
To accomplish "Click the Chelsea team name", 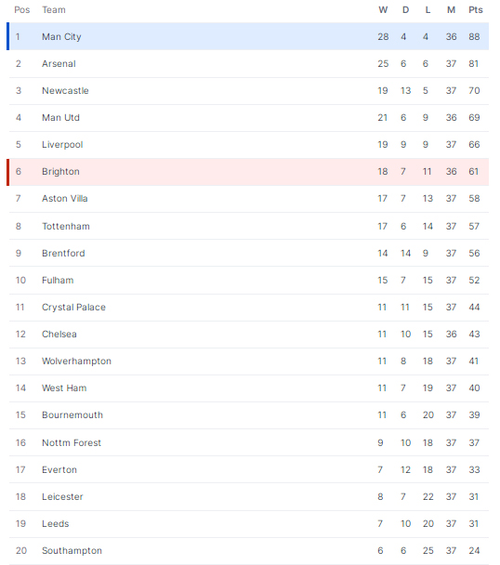I will point(59,334).
